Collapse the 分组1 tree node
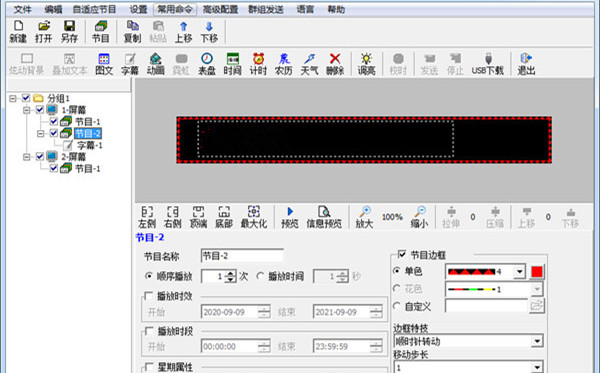 point(13,98)
